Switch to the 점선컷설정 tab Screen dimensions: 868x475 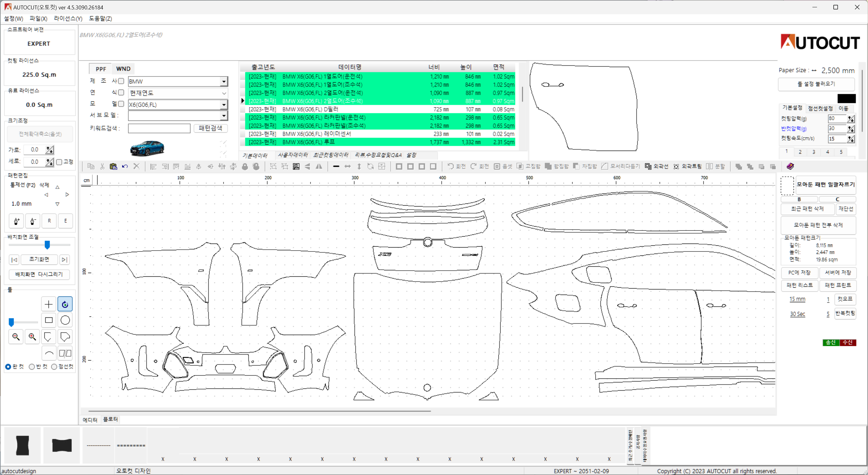coord(821,108)
